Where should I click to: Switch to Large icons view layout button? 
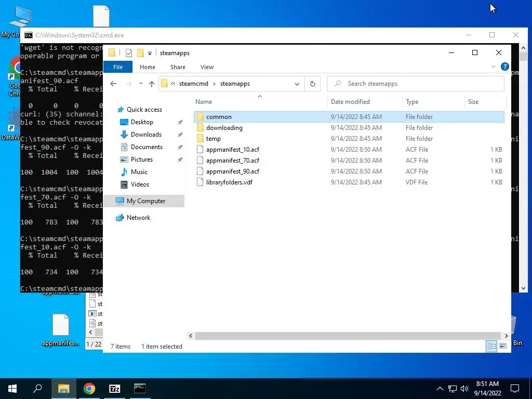pyautogui.click(x=503, y=345)
